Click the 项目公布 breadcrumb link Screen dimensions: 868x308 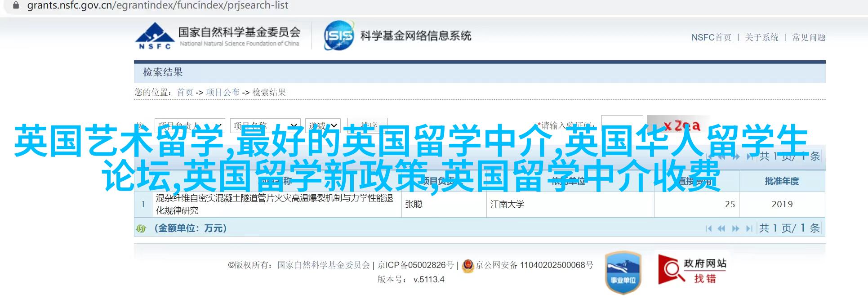[x=223, y=93]
